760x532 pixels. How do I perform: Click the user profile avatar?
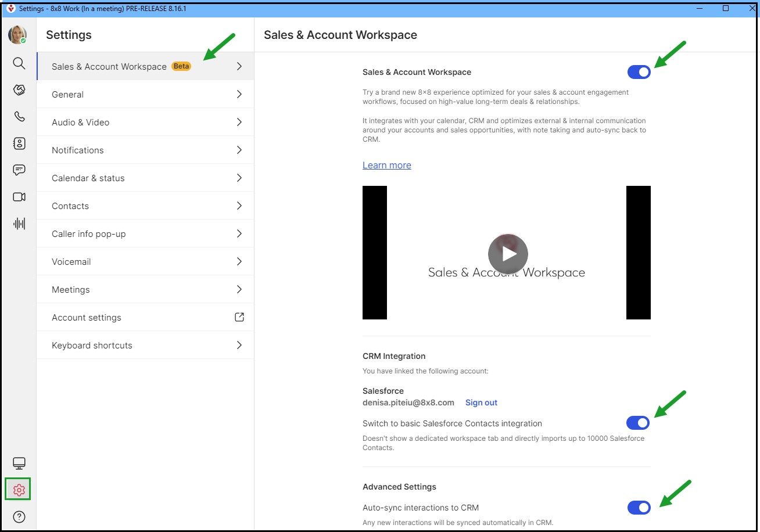pyautogui.click(x=17, y=35)
